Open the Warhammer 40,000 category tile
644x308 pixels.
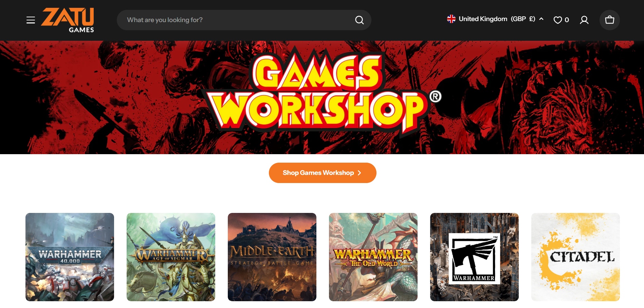pos(70,257)
